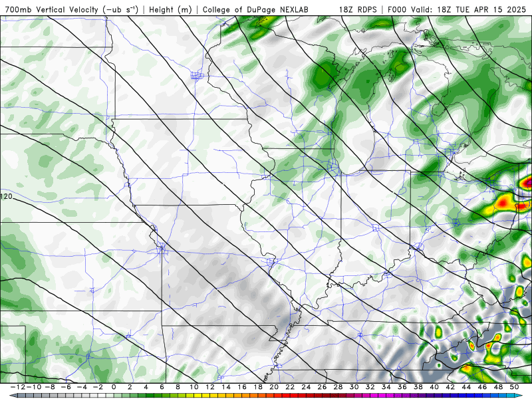The image size is (532, 399).
Task: Click the '-10' color scale label
Action: click(34, 387)
